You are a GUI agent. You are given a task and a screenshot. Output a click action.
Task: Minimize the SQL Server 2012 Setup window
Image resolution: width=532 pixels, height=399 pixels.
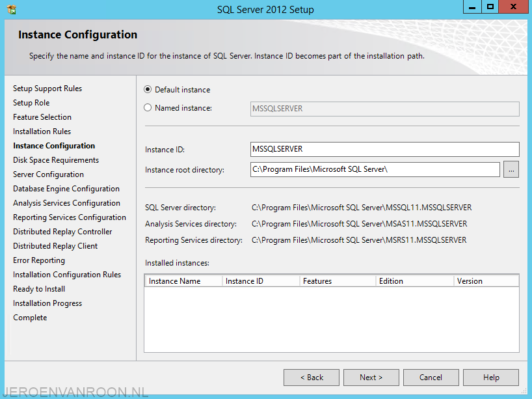tap(472, 7)
